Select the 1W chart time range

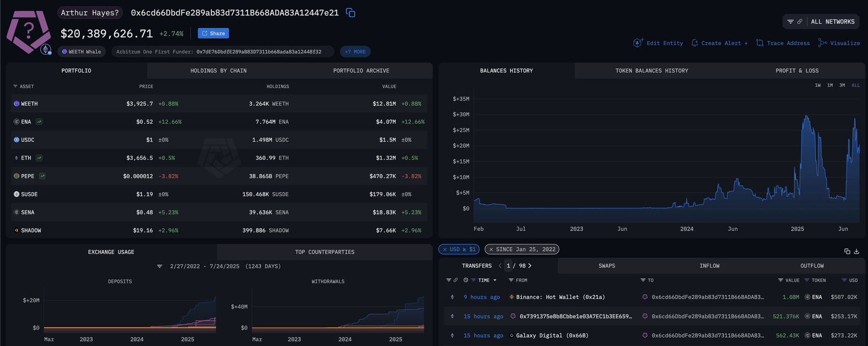(x=817, y=85)
